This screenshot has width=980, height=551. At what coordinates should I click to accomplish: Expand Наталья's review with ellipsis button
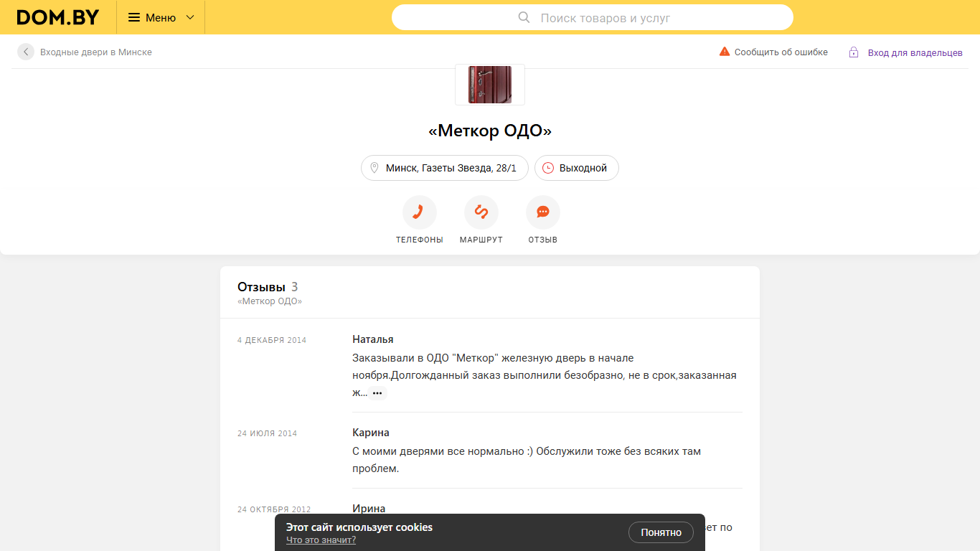377,393
